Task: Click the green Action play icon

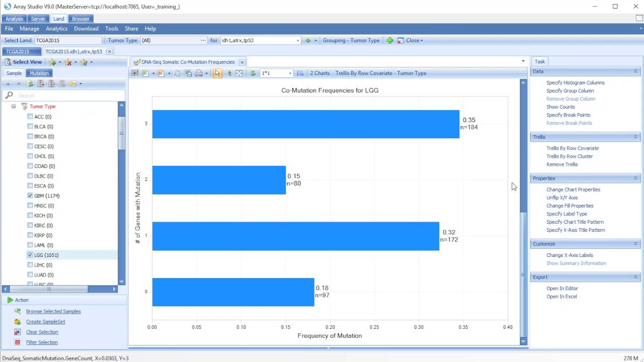Action: pos(10,300)
